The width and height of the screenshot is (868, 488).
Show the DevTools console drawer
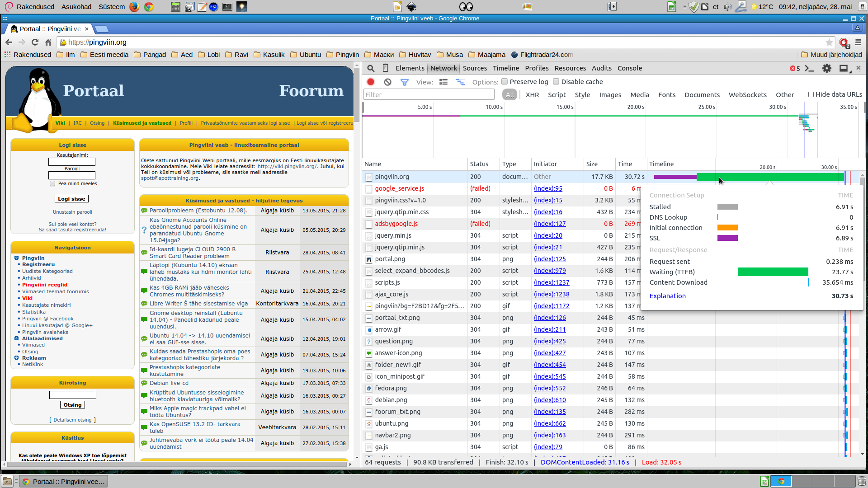(810, 68)
